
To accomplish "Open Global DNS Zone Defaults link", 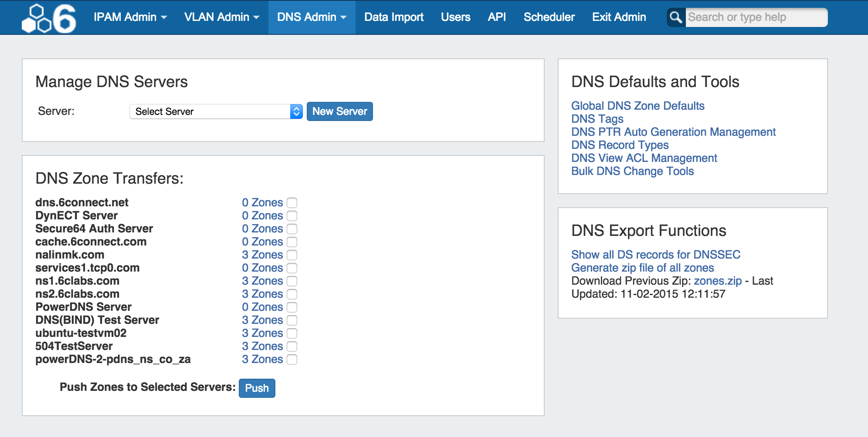I will click(x=637, y=106).
